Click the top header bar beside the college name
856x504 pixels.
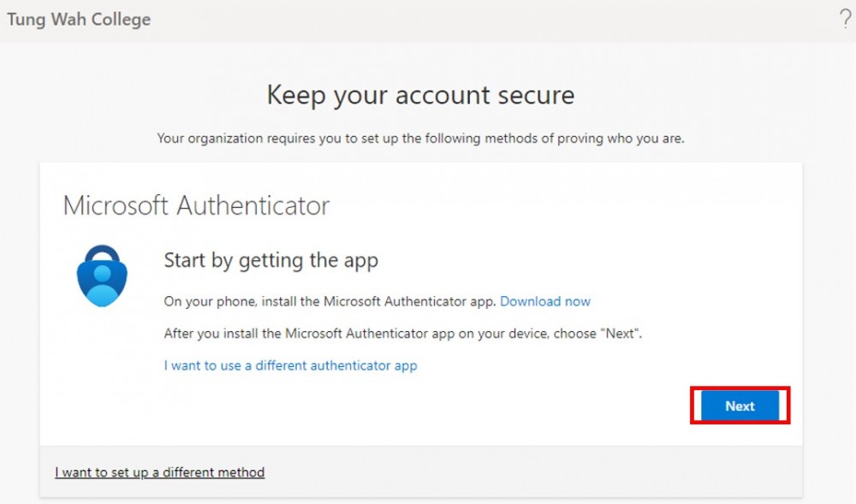tap(491, 21)
